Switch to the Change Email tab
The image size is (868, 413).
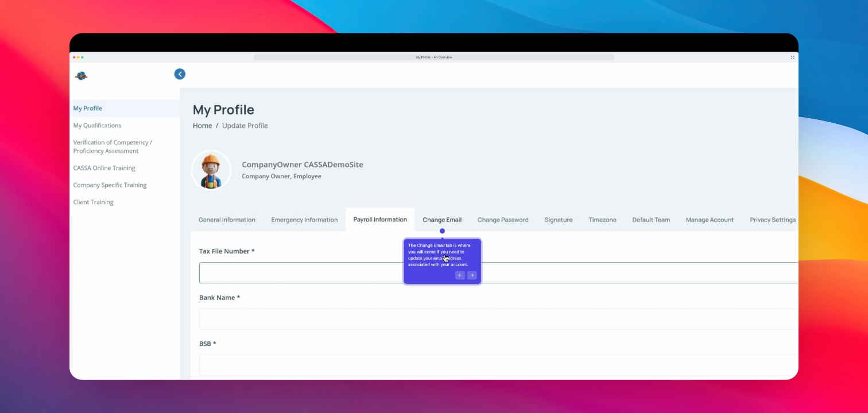point(442,220)
